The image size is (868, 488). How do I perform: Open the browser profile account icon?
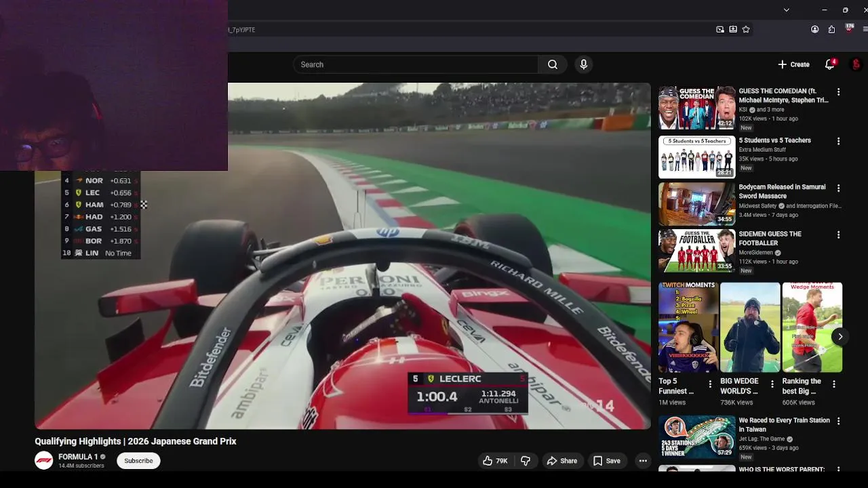coord(815,29)
